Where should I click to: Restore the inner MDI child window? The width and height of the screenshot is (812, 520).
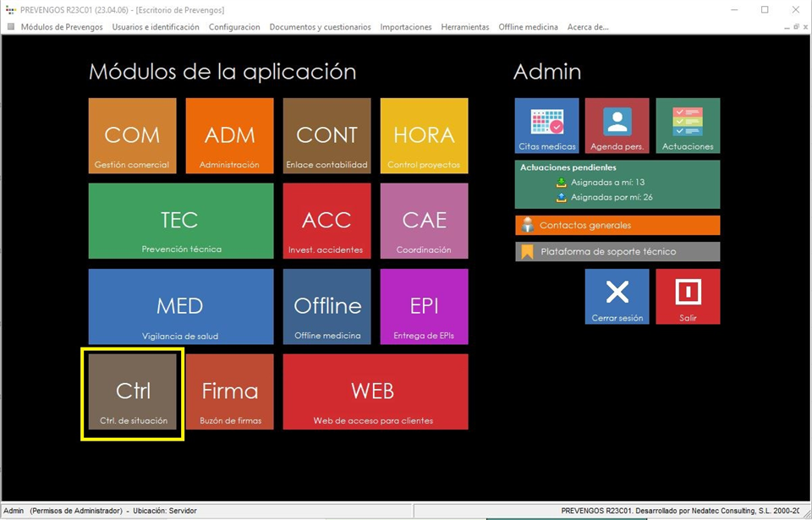[796, 27]
